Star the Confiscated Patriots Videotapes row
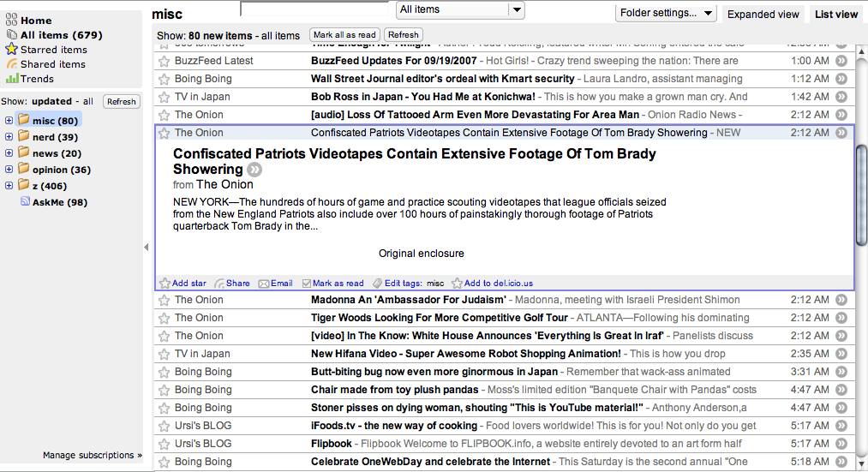Screen dimensions: 868x472 coord(164,134)
